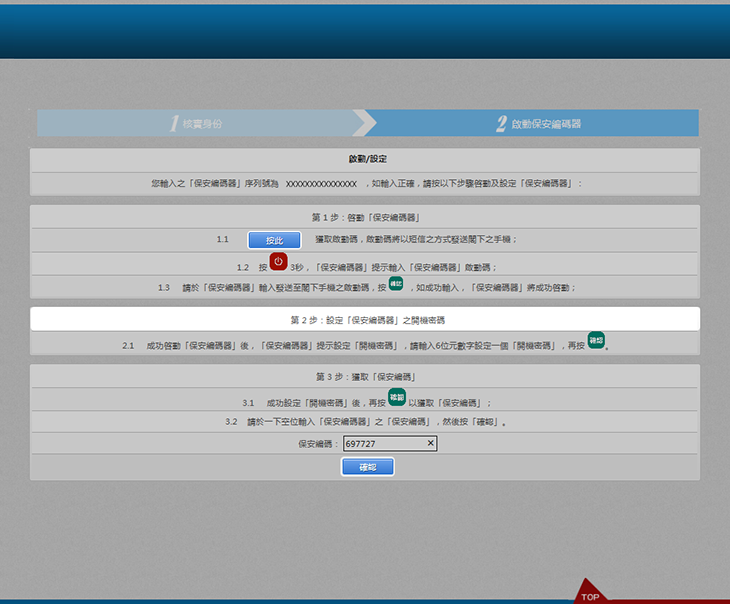Select step 2 啟動保安編碼器 in progress bar
730x604 pixels.
[x=538, y=123]
